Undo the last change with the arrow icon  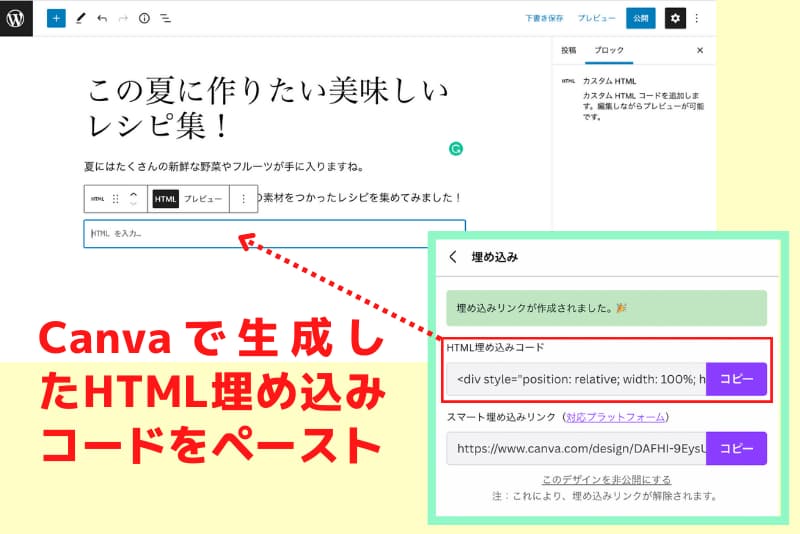click(102, 18)
